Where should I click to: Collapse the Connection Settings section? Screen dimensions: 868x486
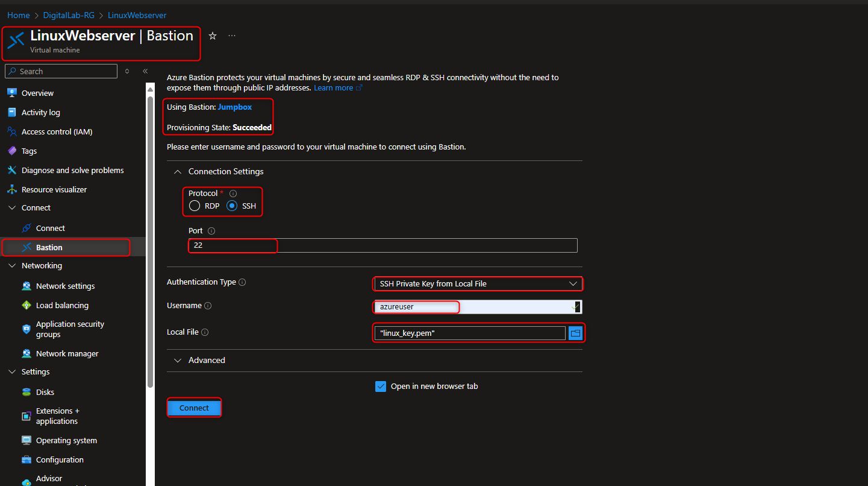click(178, 171)
